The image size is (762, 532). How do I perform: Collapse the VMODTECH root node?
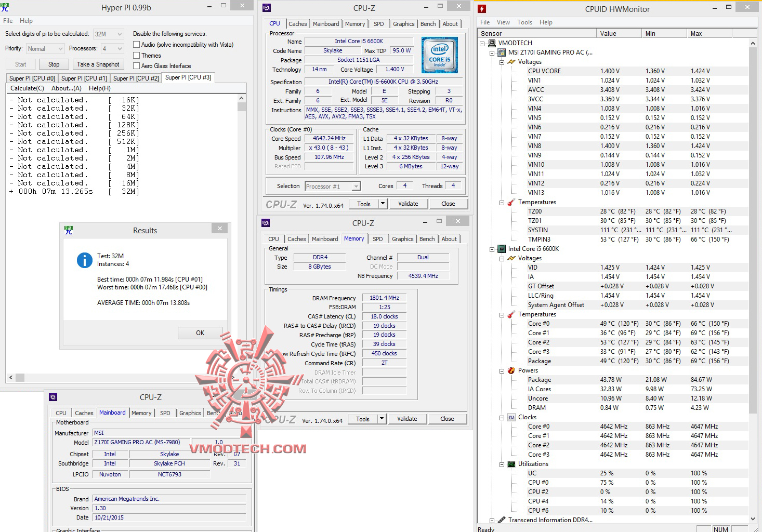point(482,43)
